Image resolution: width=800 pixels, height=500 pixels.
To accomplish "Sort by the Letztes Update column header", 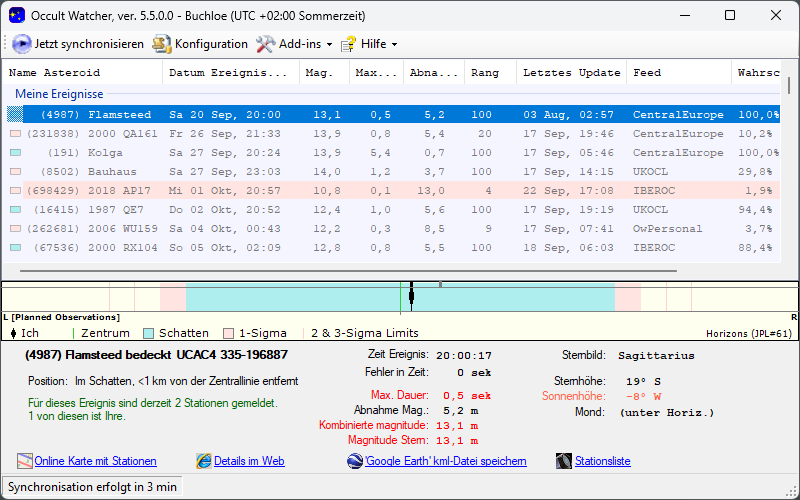I will (571, 73).
